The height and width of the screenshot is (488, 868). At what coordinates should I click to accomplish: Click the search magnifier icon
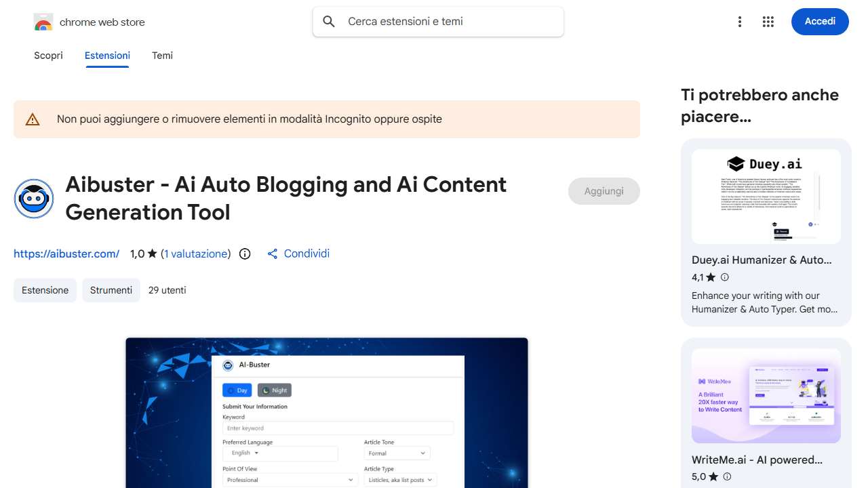(329, 22)
